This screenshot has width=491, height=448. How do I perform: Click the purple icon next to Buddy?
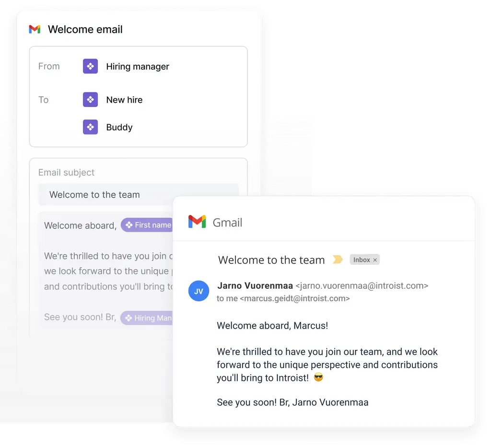click(x=90, y=127)
